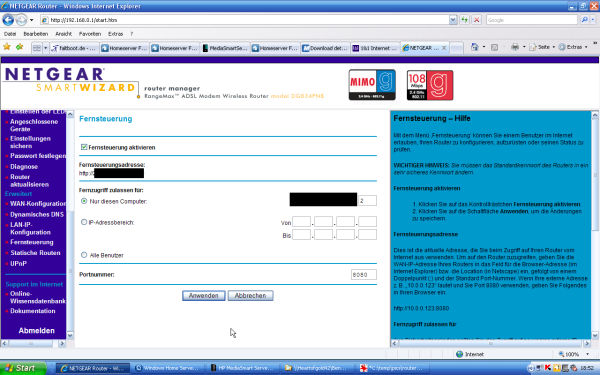Click the browser Back arrow button
Viewport: 600px width, 375px height.
[x=8, y=20]
